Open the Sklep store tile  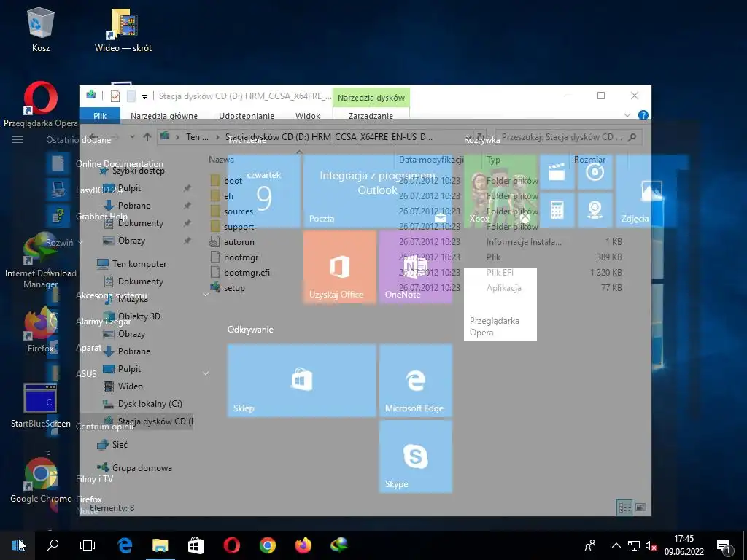[301, 381]
